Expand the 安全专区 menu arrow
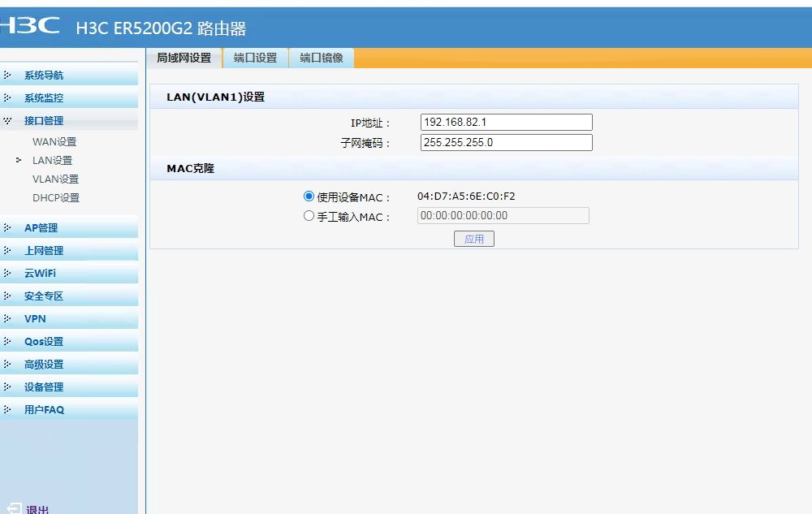812x514 pixels. pos(7,296)
